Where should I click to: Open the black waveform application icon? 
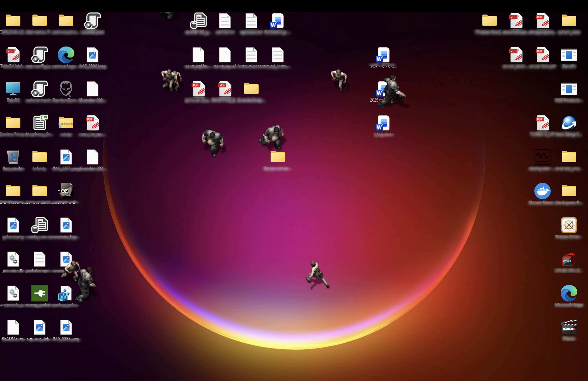(542, 157)
